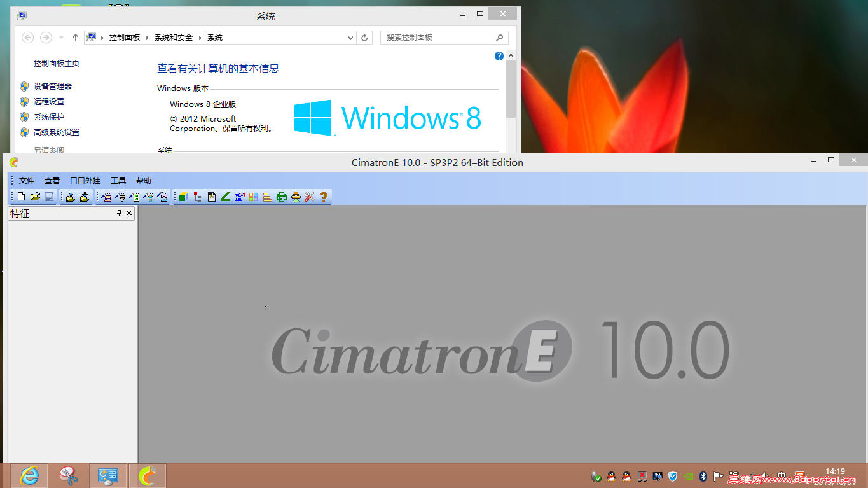Click the Safely Remove Hardware tray icon
This screenshot has width=868, height=488.
tap(596, 476)
